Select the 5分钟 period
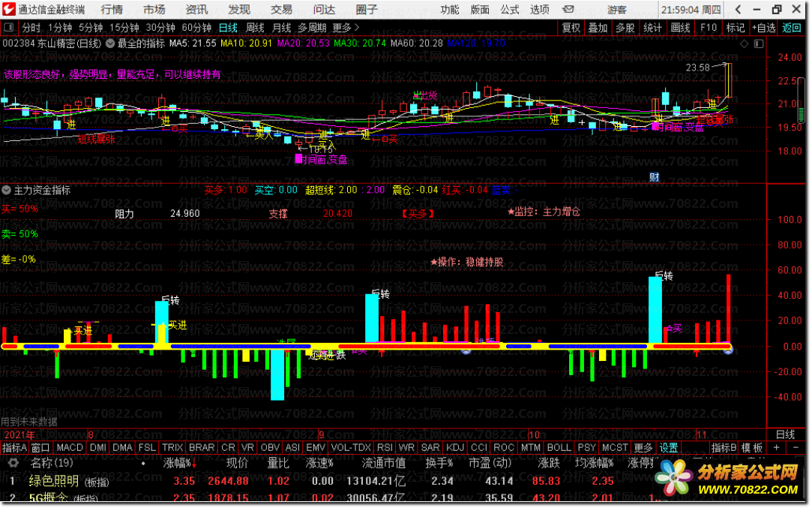Viewport: 812px width, 508px height. 91,28
